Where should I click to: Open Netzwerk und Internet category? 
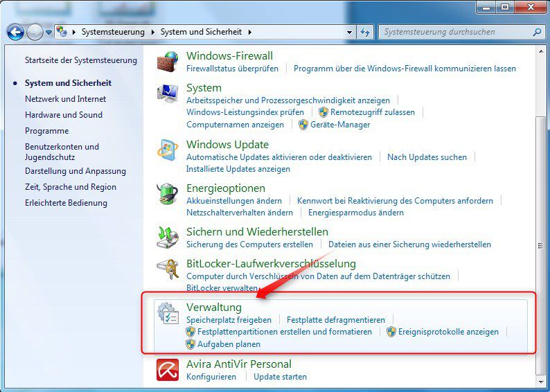pyautogui.click(x=65, y=99)
